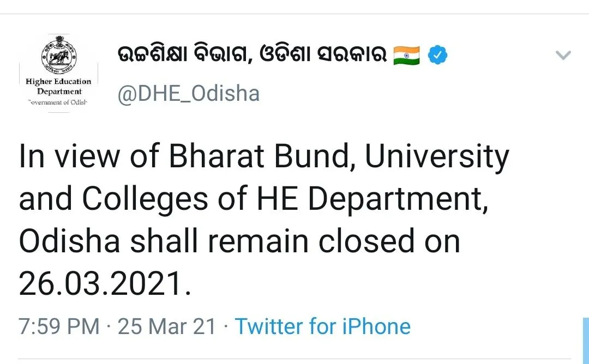The height and width of the screenshot is (364, 589).
Task: Click the 'Twitter for iPhone' source link
Action: click(323, 326)
